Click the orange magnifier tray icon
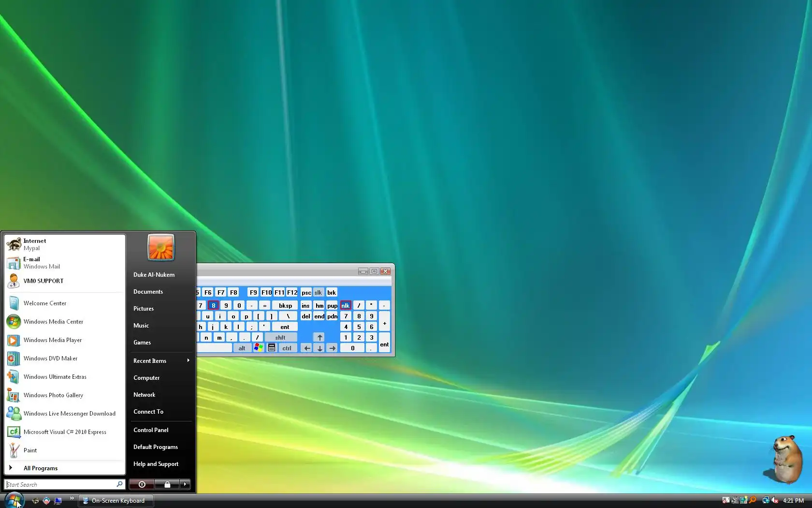Screen dimensions: 812x508 point(753,500)
